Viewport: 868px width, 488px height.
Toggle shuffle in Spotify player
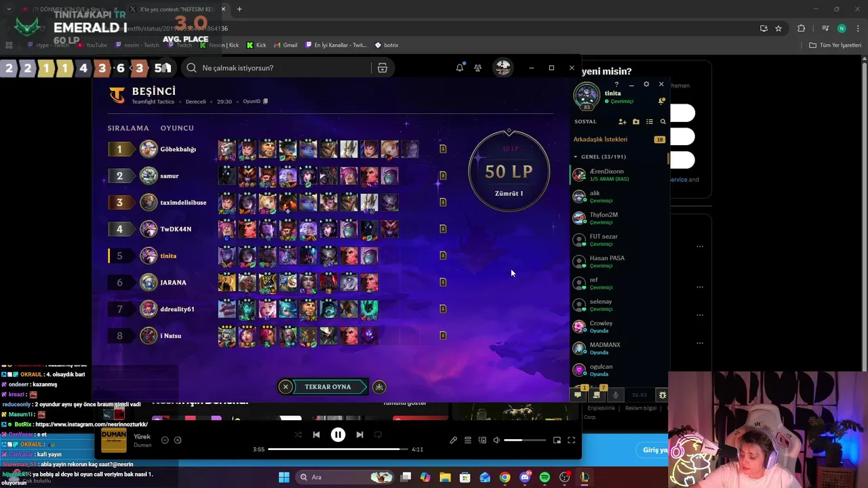[x=298, y=435]
